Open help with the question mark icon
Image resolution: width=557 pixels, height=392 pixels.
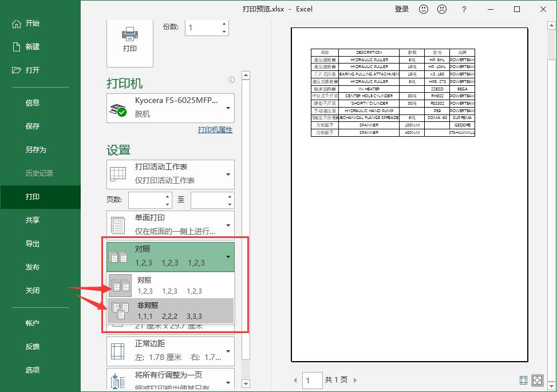point(464,9)
